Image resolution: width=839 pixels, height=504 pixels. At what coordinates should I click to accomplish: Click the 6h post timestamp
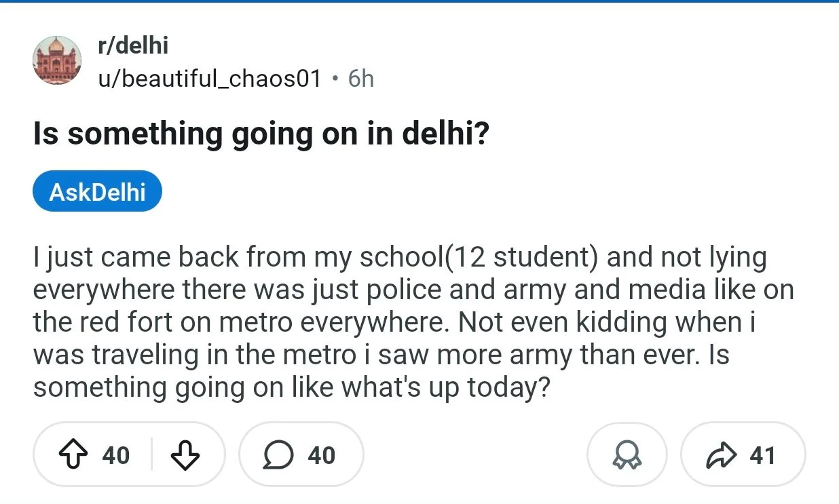[x=360, y=79]
